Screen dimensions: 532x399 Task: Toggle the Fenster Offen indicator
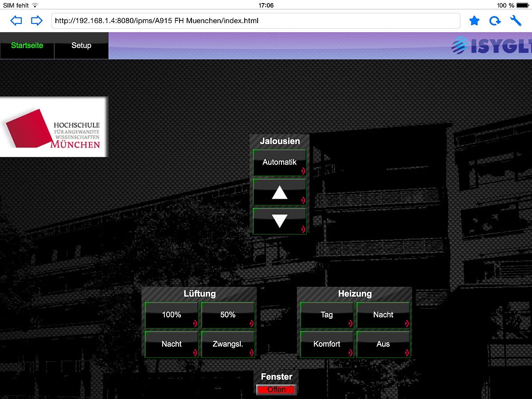pyautogui.click(x=276, y=390)
